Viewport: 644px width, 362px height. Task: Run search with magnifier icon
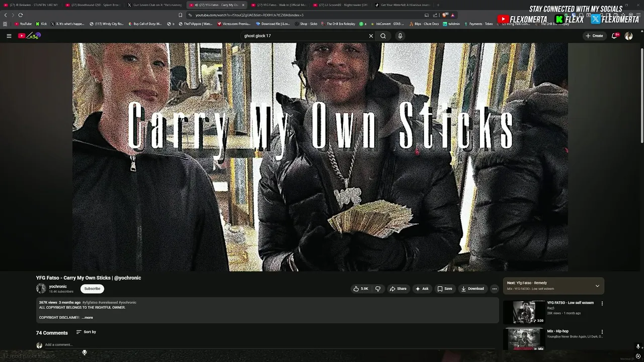pyautogui.click(x=383, y=36)
